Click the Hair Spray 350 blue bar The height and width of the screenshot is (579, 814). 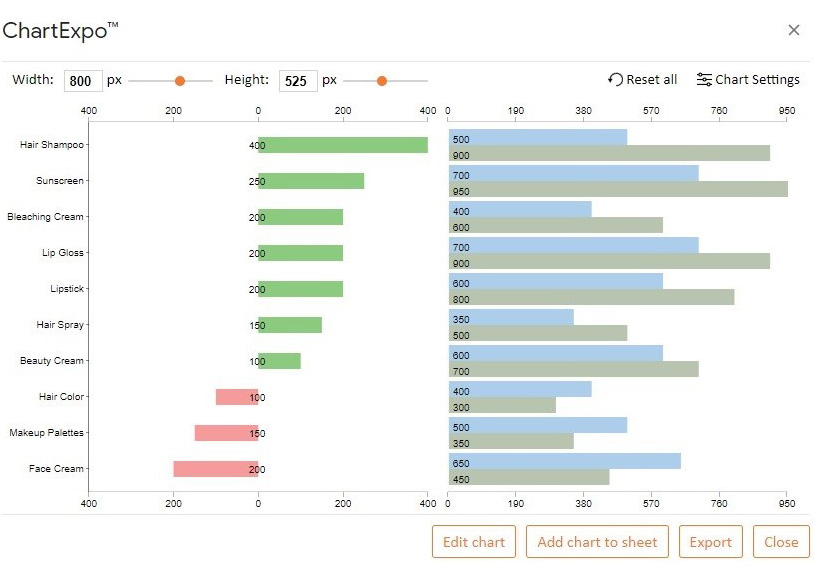click(x=510, y=318)
